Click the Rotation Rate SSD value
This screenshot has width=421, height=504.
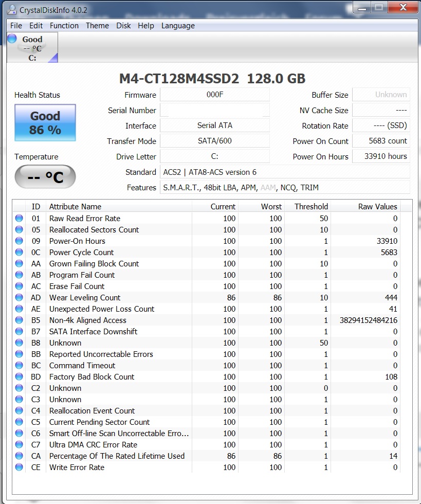coord(381,125)
